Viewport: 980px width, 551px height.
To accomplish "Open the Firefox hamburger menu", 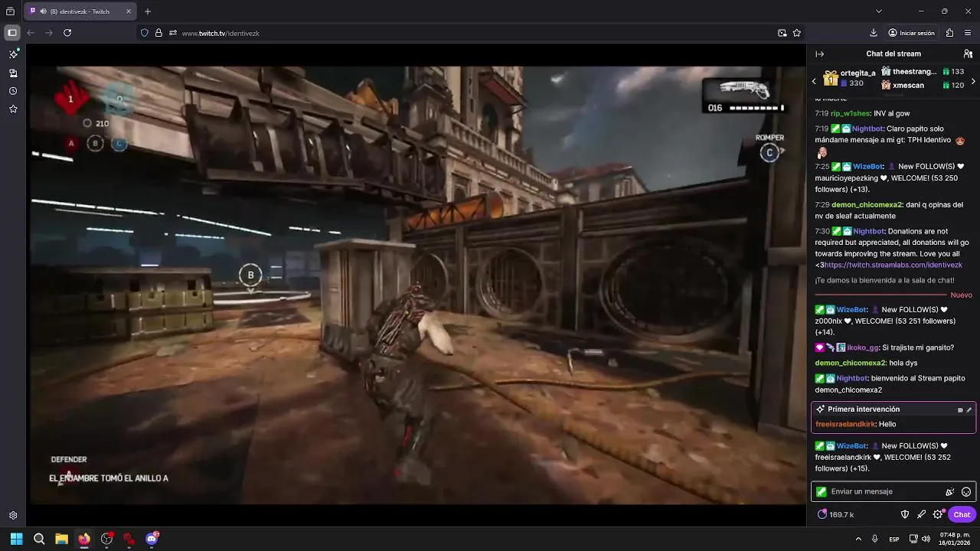I will pos(968,33).
